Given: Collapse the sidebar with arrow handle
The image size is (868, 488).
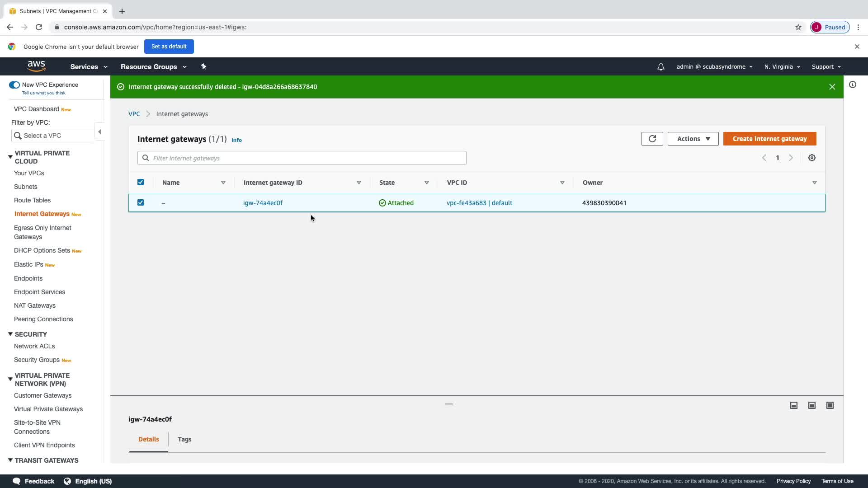Looking at the screenshot, I should pyautogui.click(x=99, y=132).
